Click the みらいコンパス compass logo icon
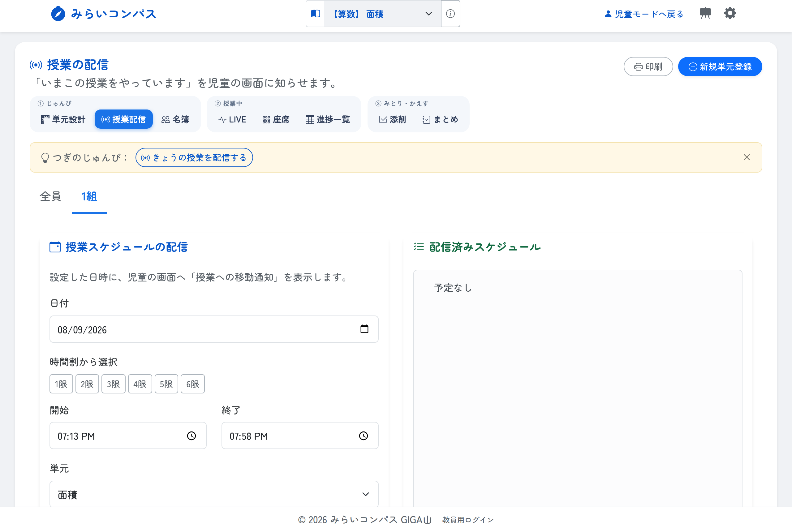Screen dimensions: 792x532 pyautogui.click(x=58, y=14)
